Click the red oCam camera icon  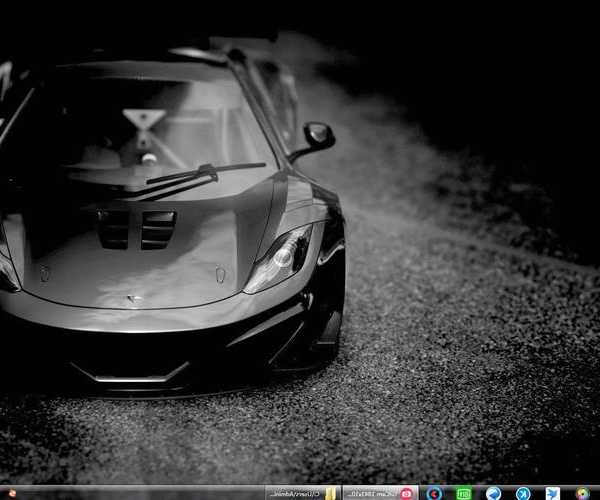[x=406, y=492]
